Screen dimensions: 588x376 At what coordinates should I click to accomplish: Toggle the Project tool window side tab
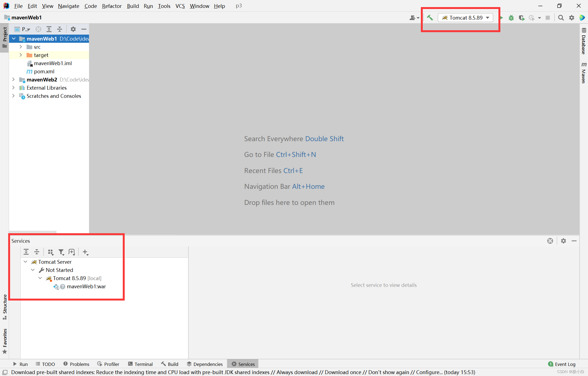[x=5, y=38]
